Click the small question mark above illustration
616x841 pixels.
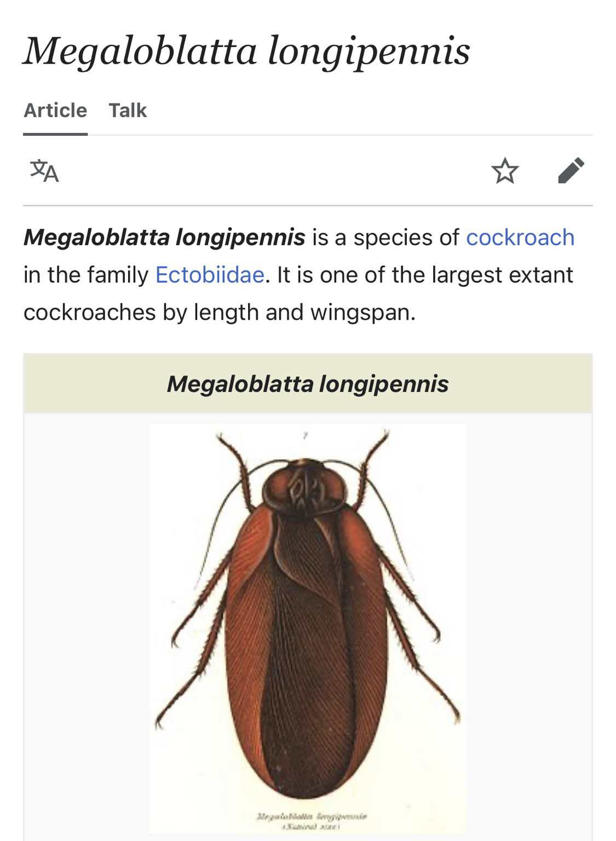click(x=306, y=436)
